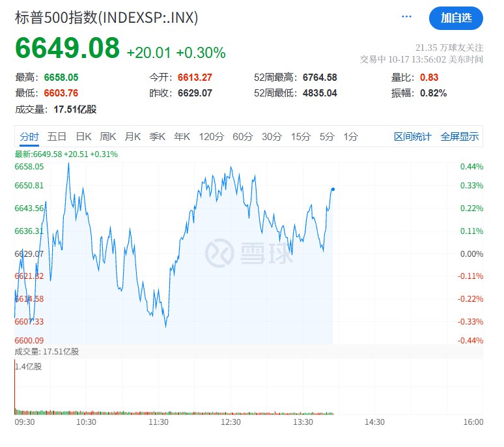Select the 分时 intraday chart tab
This screenshot has width=504, height=447.
29,136
